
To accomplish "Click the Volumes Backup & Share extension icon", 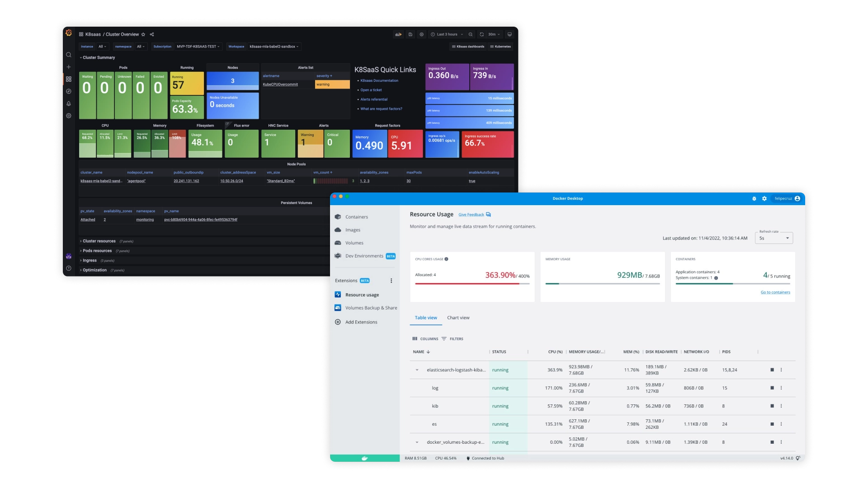I will 338,308.
